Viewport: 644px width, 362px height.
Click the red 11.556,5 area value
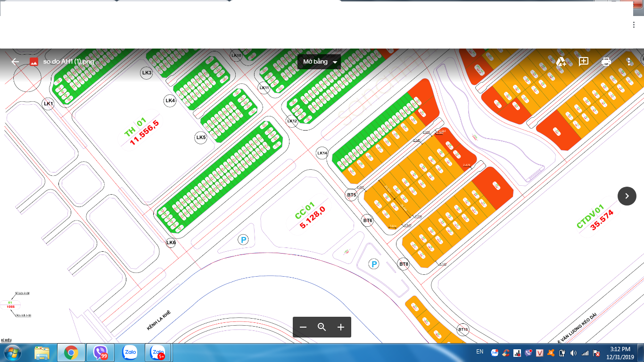point(145,132)
